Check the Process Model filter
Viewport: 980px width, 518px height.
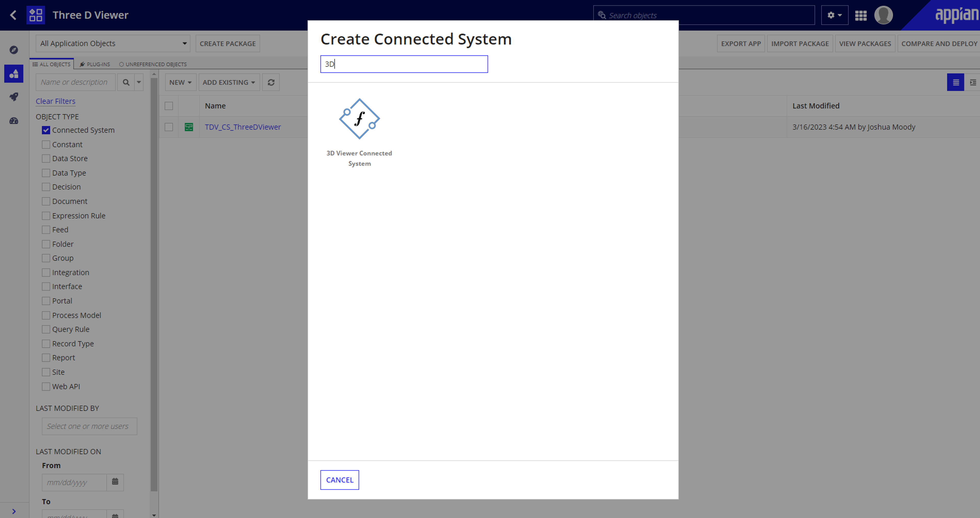pyautogui.click(x=46, y=315)
